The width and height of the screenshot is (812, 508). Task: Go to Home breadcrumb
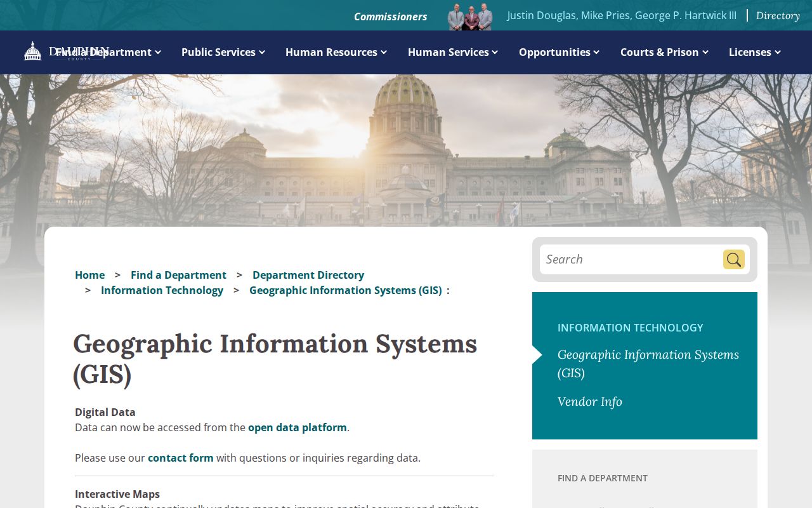[x=89, y=275]
